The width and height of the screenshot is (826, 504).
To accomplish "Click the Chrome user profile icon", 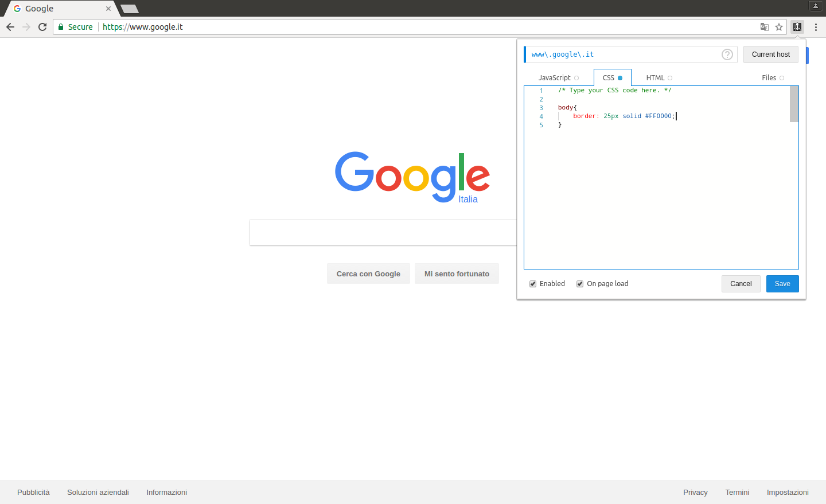I will [816, 6].
